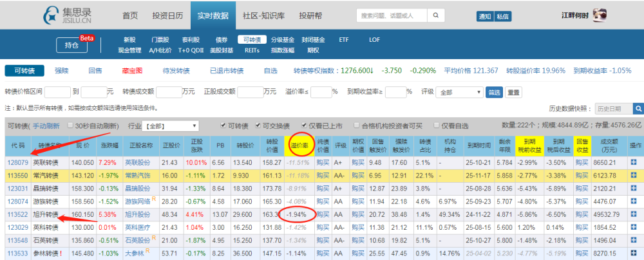
Task: Switch to the 强赎 tab
Action: click(x=62, y=71)
